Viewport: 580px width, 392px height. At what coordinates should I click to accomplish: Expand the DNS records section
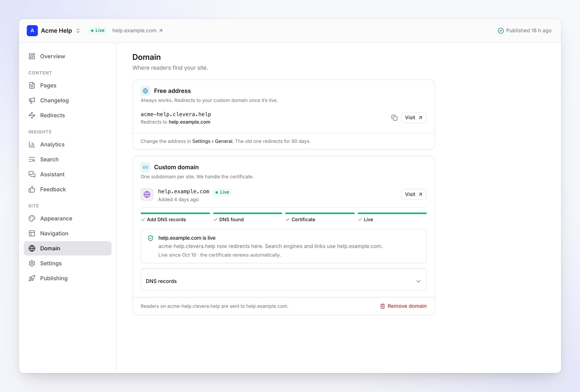pos(283,281)
